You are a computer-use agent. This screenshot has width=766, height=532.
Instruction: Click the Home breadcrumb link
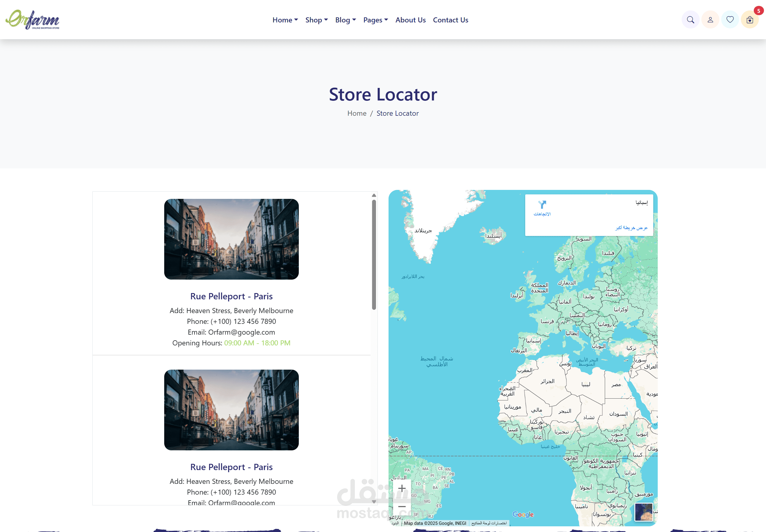pyautogui.click(x=357, y=113)
